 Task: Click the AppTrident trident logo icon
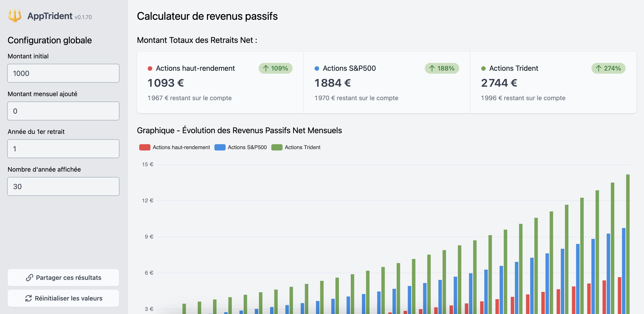tap(15, 15)
